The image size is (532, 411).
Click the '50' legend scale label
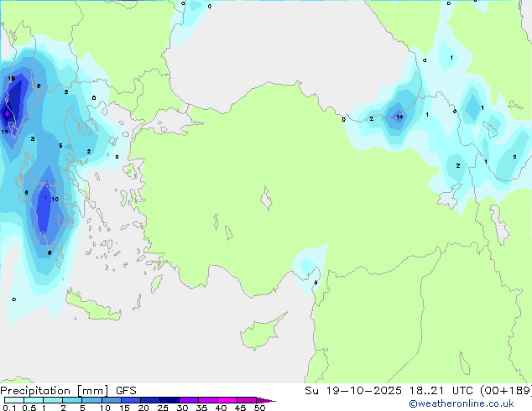point(260,408)
